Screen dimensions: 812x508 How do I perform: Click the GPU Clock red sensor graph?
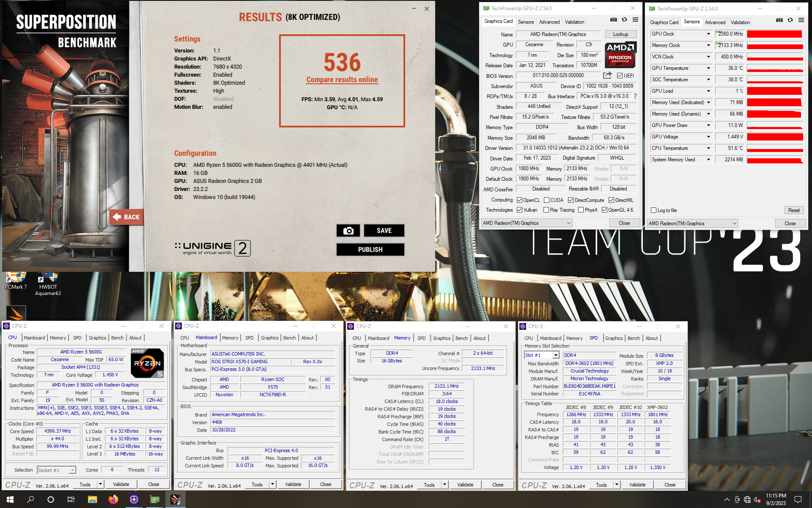point(775,34)
